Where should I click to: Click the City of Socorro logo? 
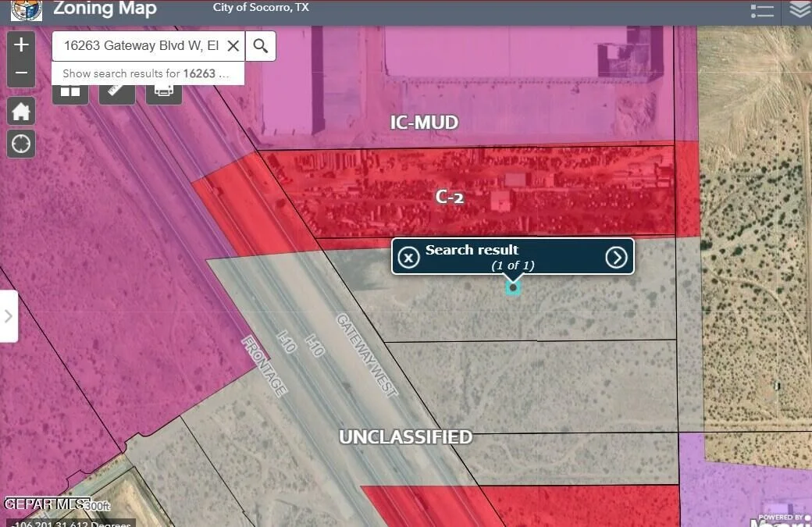27,10
